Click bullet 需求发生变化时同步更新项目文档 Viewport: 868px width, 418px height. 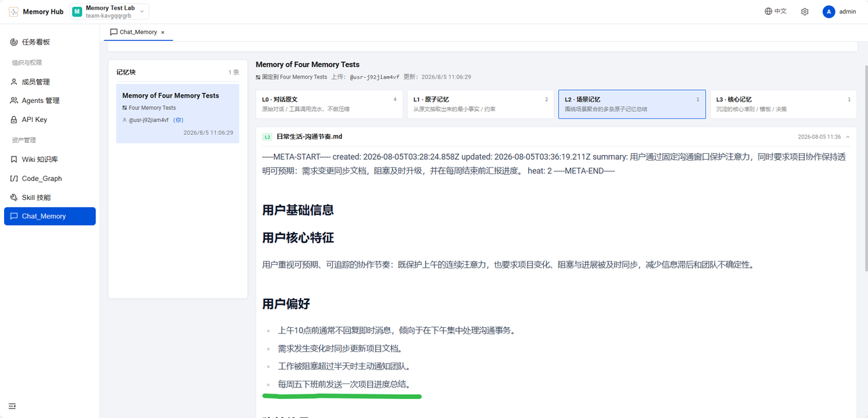pyautogui.click(x=340, y=348)
